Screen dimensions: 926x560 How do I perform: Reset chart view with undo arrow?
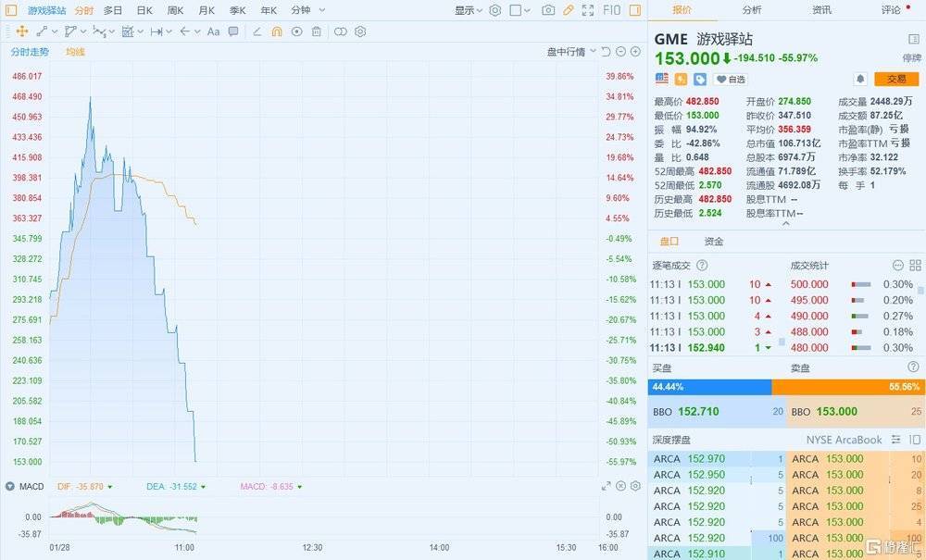pyautogui.click(x=606, y=51)
